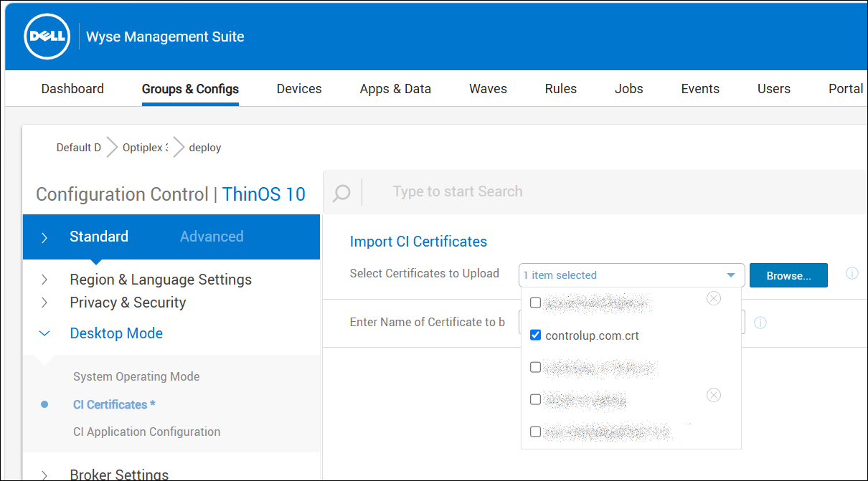The image size is (868, 481).
Task: Open CI Application Configuration
Action: pos(146,432)
